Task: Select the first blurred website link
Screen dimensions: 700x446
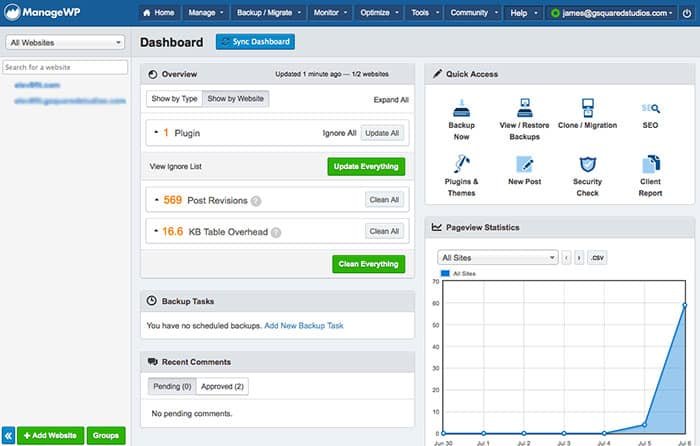Action: (37, 85)
